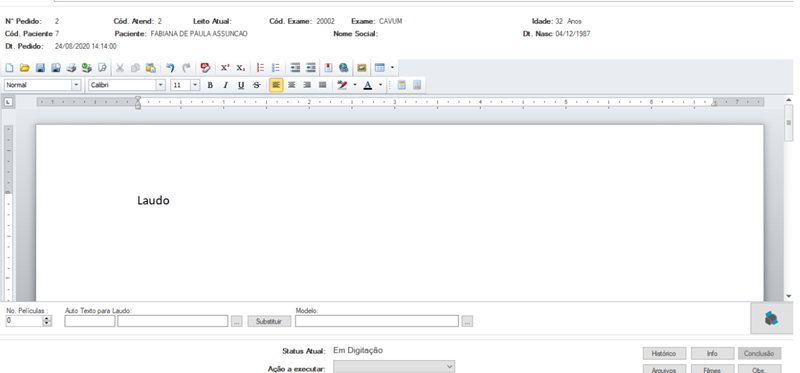Open the Arquivos button

(663, 369)
